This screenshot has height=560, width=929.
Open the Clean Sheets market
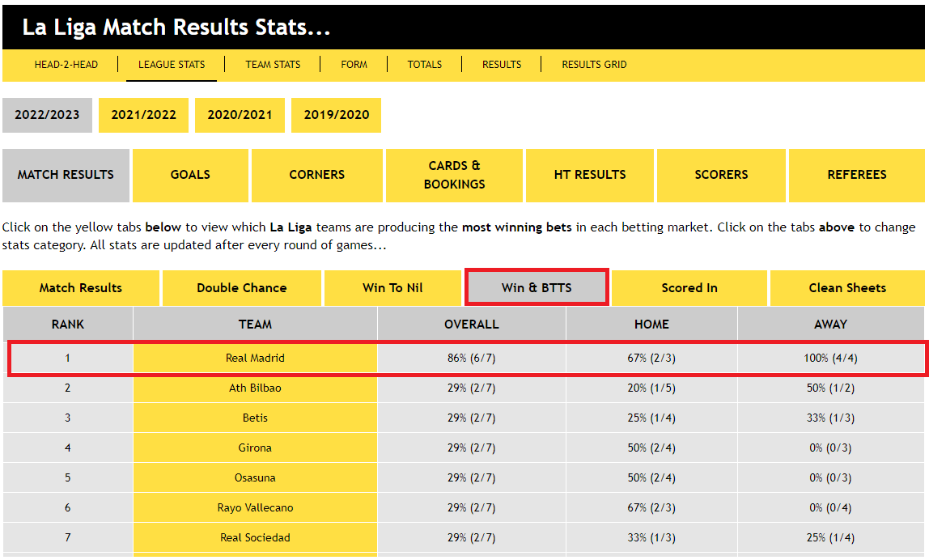click(846, 287)
